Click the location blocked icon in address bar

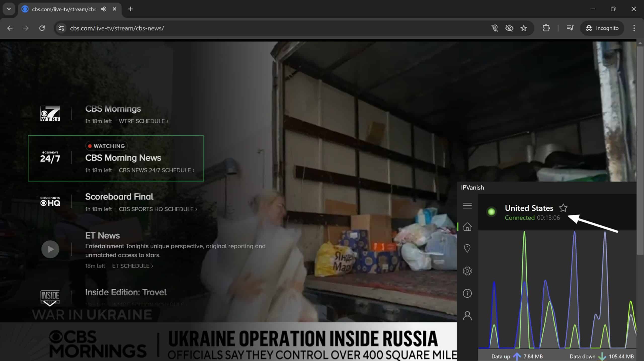(x=495, y=28)
